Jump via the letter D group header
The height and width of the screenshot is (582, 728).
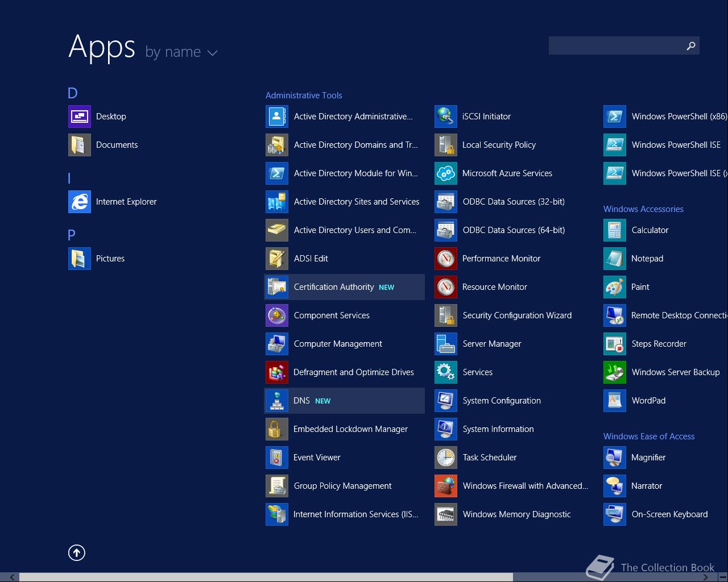tap(72, 93)
